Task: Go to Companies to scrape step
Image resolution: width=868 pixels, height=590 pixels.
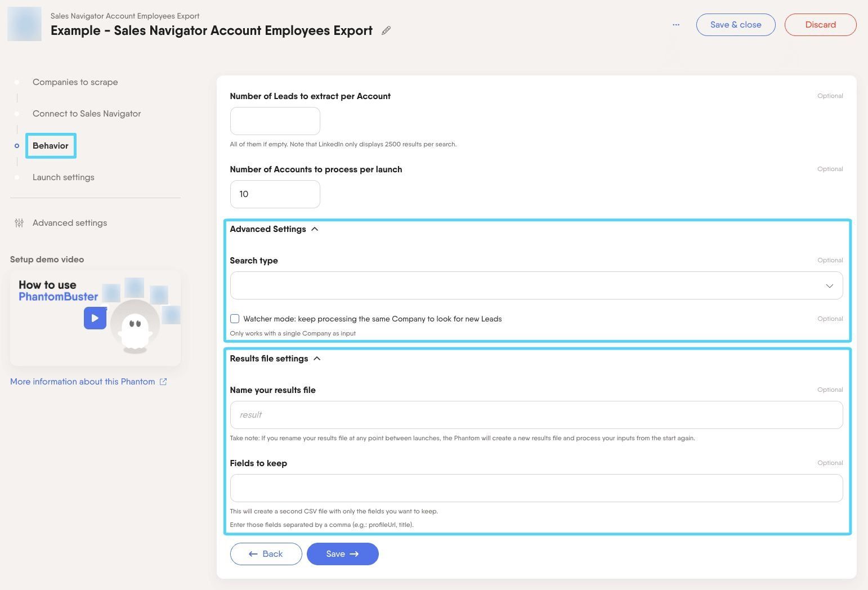Action: 75,82
